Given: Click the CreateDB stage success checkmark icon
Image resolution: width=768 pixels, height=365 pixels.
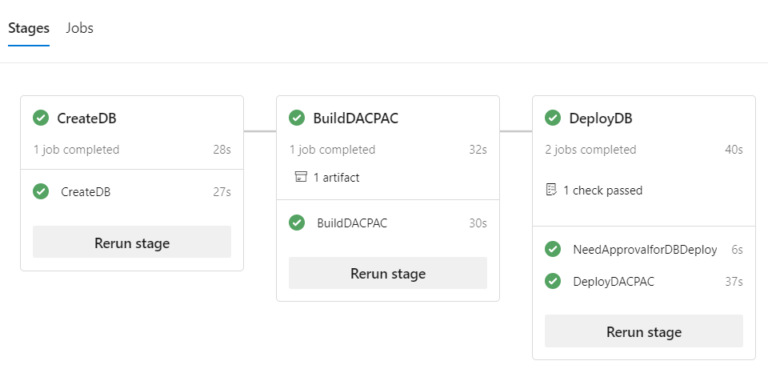Looking at the screenshot, I should tap(41, 118).
